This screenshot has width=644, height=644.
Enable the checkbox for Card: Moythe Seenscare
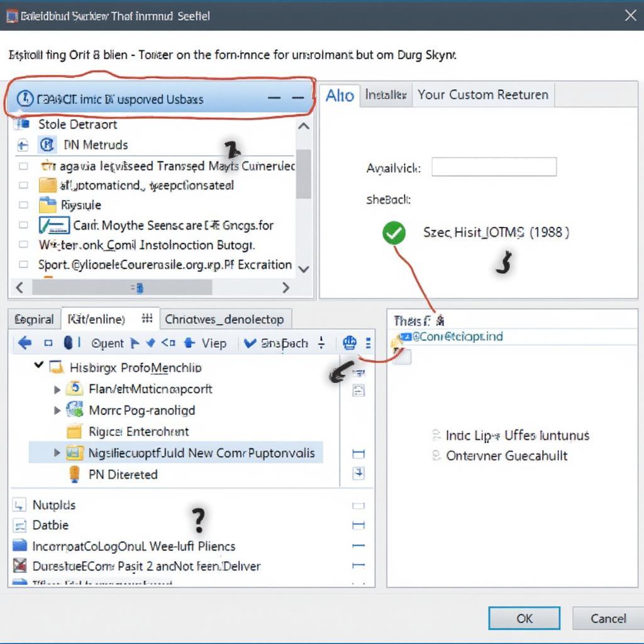point(23,225)
